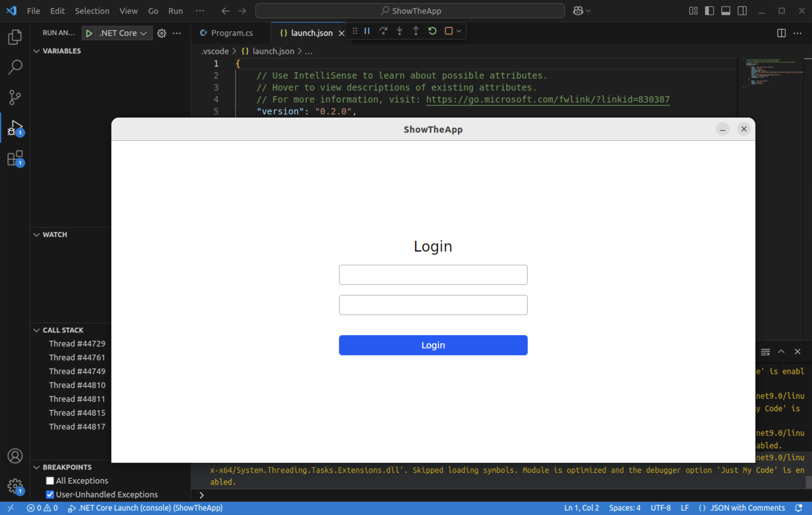
Task: Collapse the WATCH section
Action: (x=36, y=234)
